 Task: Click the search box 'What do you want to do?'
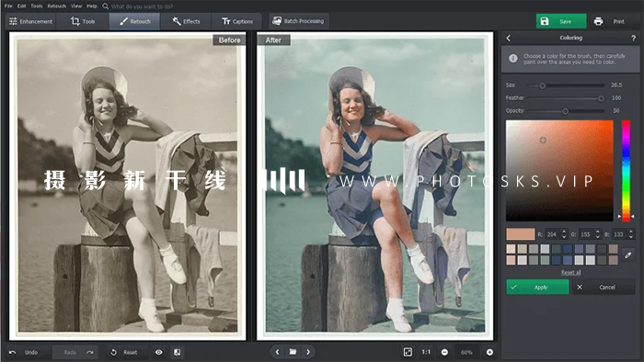[x=142, y=6]
